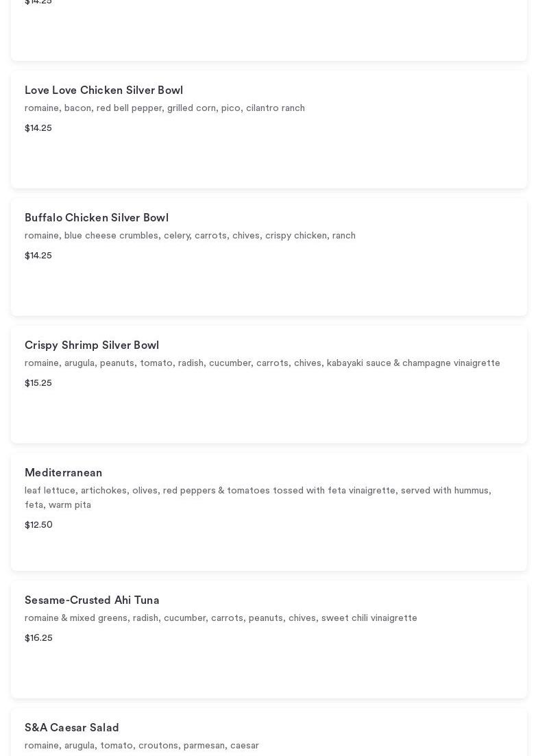Select the Buffalo Chicken Silver Bowl title
The width and height of the screenshot is (538, 756).
(97, 218)
